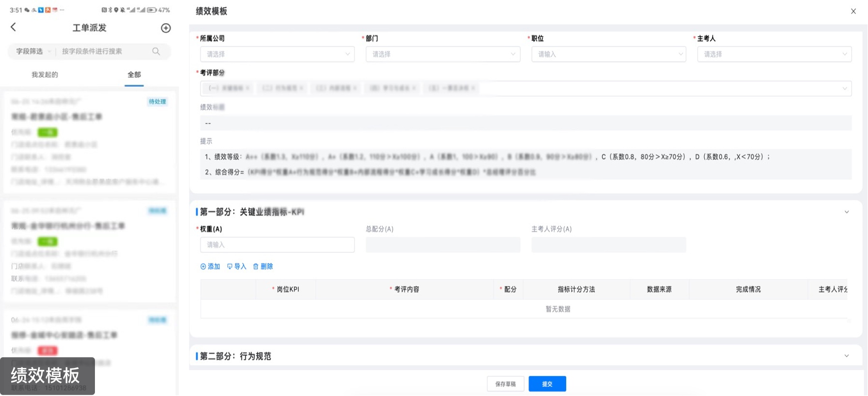Viewport: 868px width, 396px height.
Task: Click 暂无数据 empty table text
Action: tap(558, 309)
